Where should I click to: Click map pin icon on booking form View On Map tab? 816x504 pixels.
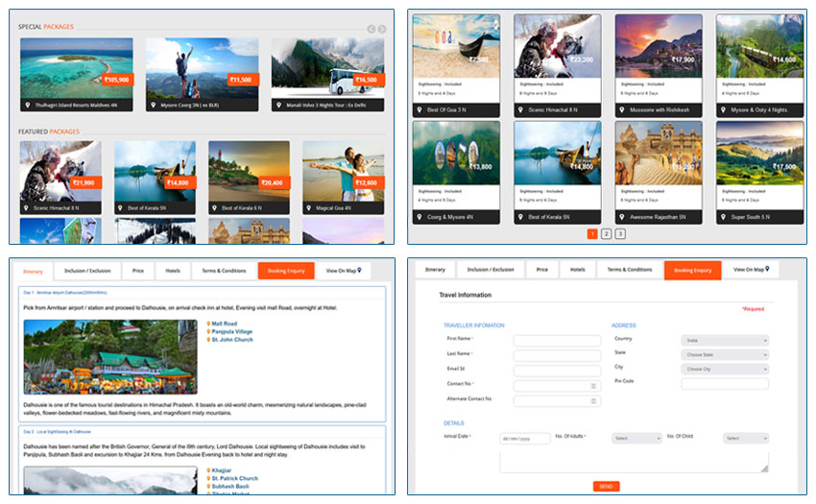point(767,269)
